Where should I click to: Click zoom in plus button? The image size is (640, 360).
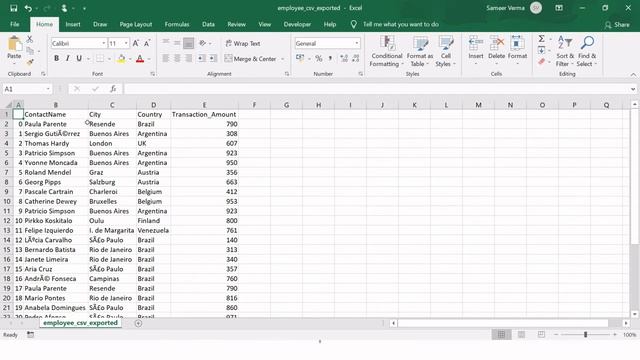pyautogui.click(x=615, y=334)
